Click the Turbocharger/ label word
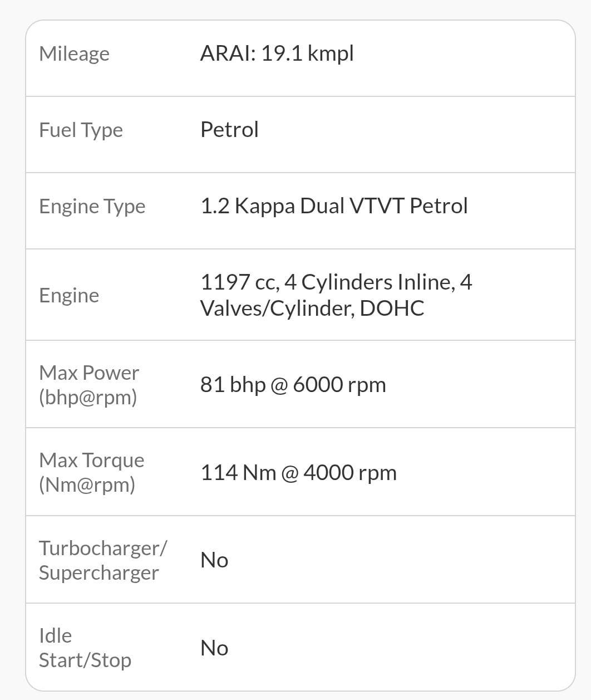This screenshot has height=700, width=591. click(102, 548)
